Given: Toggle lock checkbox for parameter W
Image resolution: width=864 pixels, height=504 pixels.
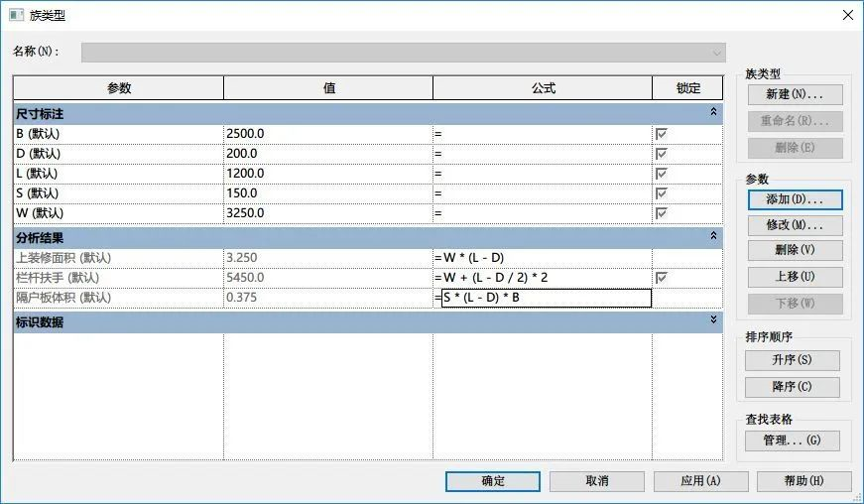Looking at the screenshot, I should pos(662,213).
